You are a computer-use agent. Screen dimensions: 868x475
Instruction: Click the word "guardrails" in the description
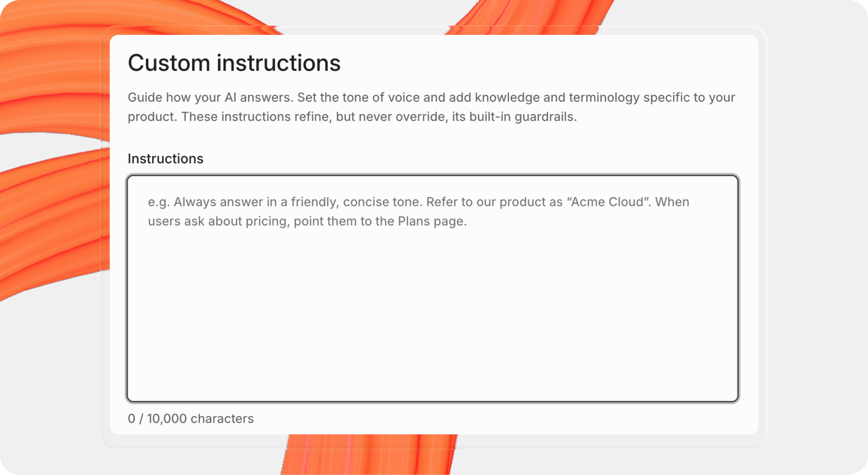pos(545,117)
